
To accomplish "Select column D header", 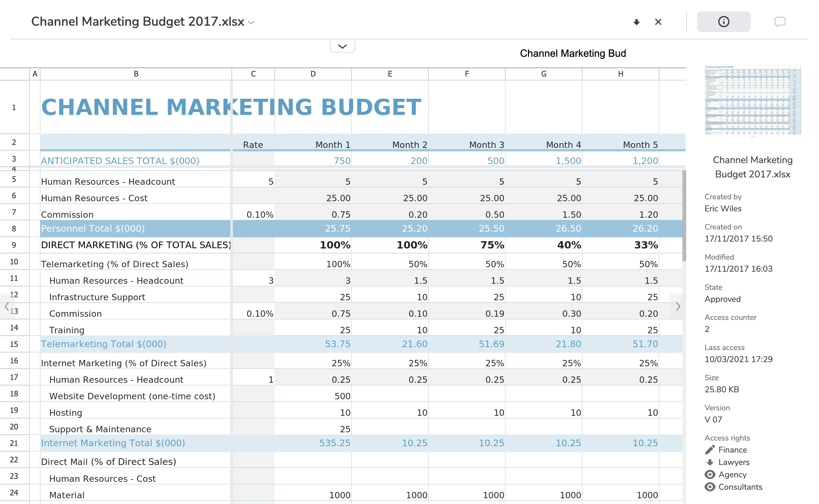I will coord(313,74).
